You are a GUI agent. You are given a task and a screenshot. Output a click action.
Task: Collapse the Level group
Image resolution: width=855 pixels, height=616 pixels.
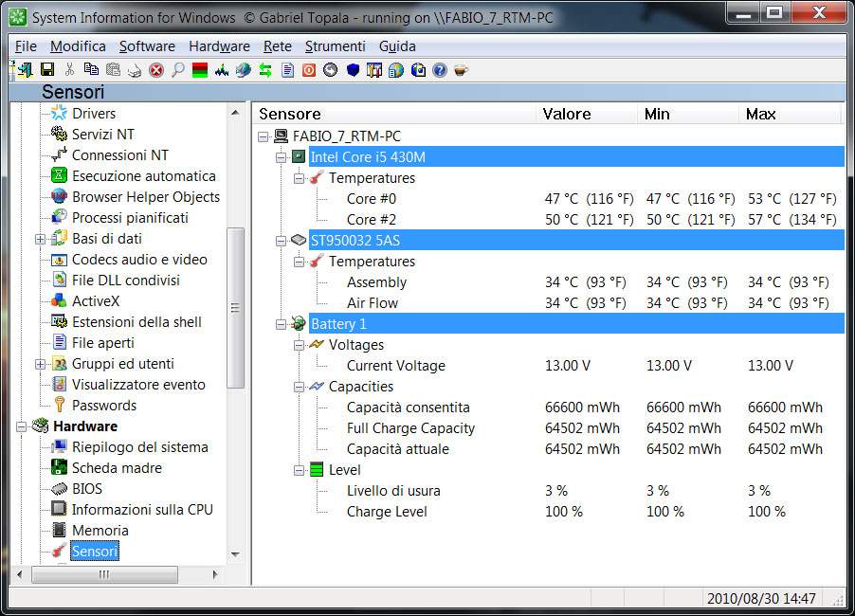pos(299,470)
